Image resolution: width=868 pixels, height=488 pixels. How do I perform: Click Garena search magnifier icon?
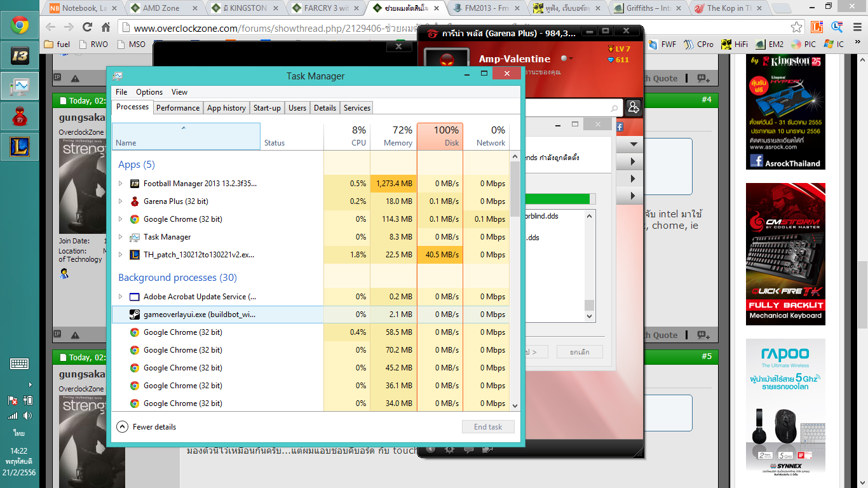(x=614, y=108)
